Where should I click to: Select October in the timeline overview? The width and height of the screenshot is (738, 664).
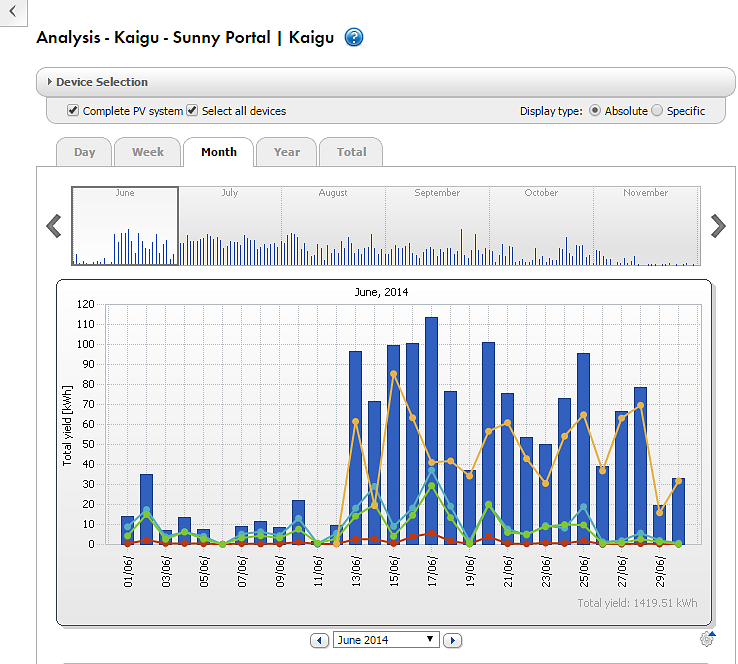point(541,226)
